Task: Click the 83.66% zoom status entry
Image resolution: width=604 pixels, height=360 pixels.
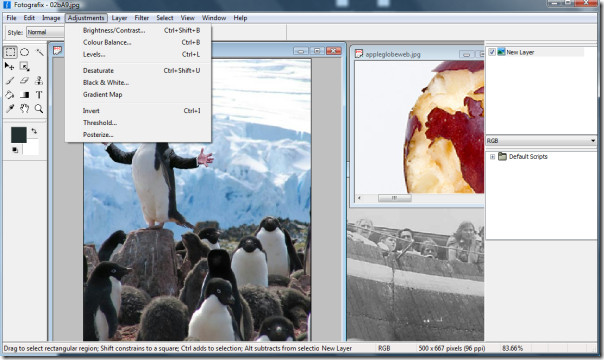Action: [x=512, y=348]
